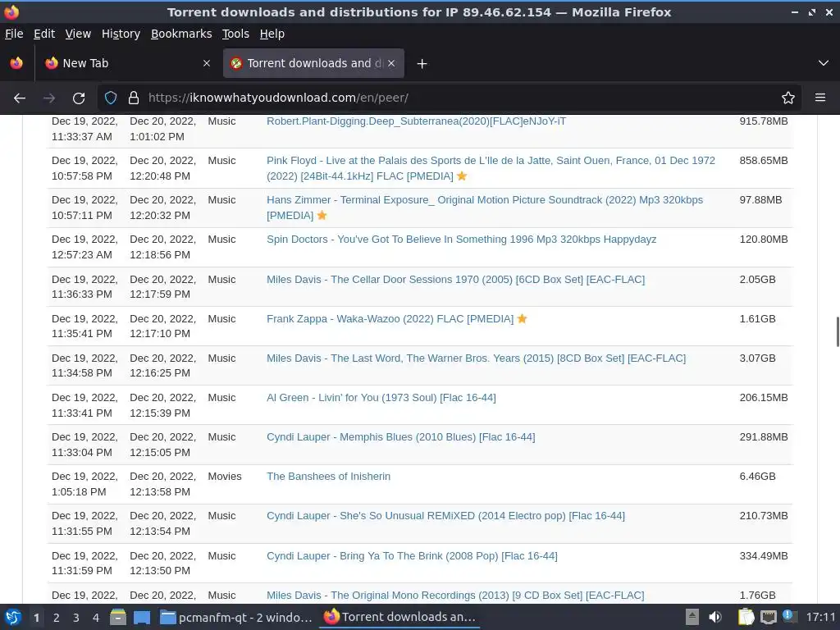Image resolution: width=840 pixels, height=630 pixels.
Task: Open the Edit menu
Action: pos(44,34)
